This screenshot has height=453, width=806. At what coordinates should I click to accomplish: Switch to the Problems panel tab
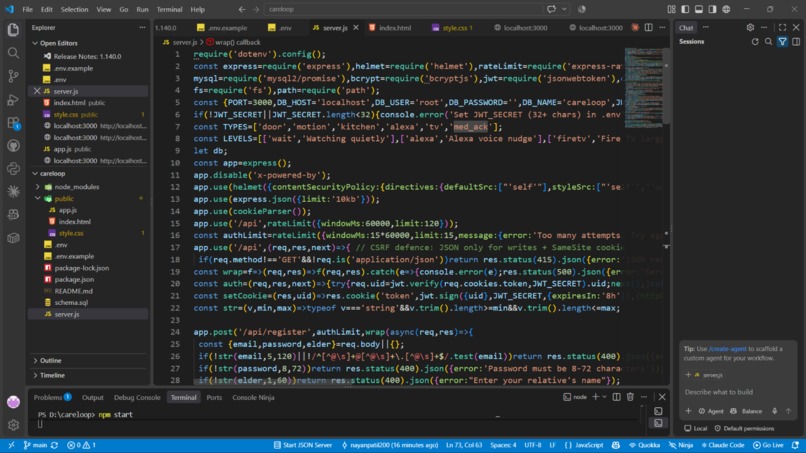52,397
